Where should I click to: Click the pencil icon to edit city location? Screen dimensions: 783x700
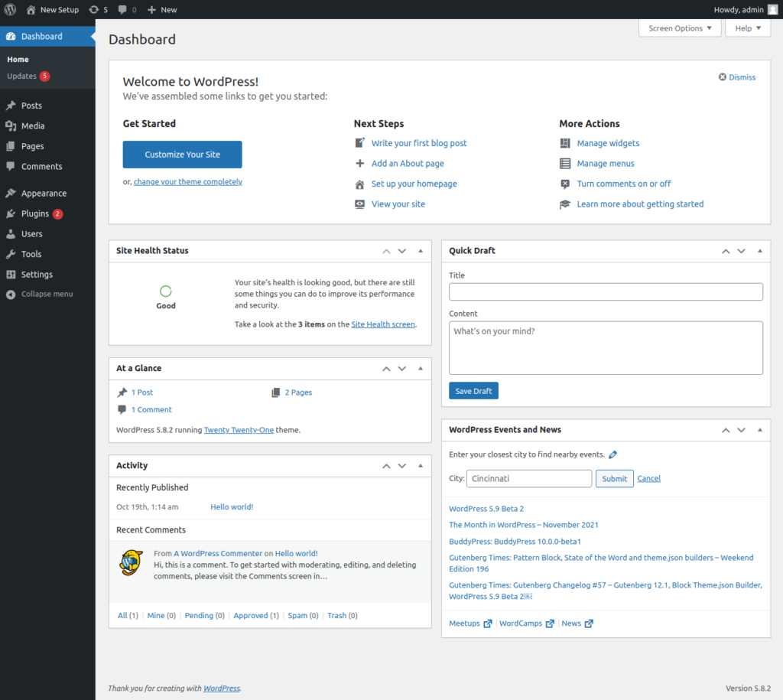(x=612, y=454)
